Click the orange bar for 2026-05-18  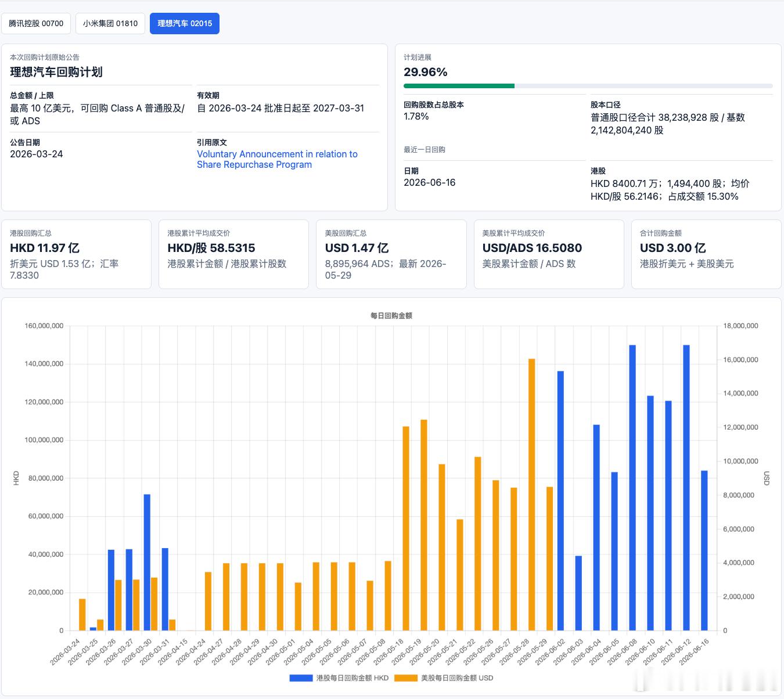pyautogui.click(x=406, y=528)
